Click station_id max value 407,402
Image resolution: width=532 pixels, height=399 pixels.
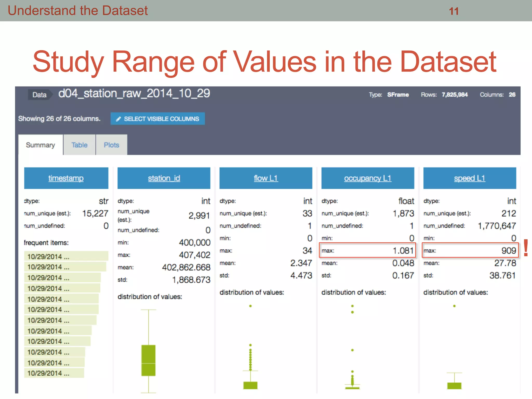(195, 255)
